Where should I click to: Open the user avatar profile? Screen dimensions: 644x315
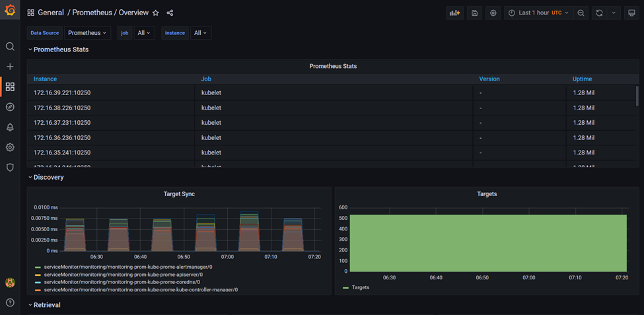(x=10, y=283)
